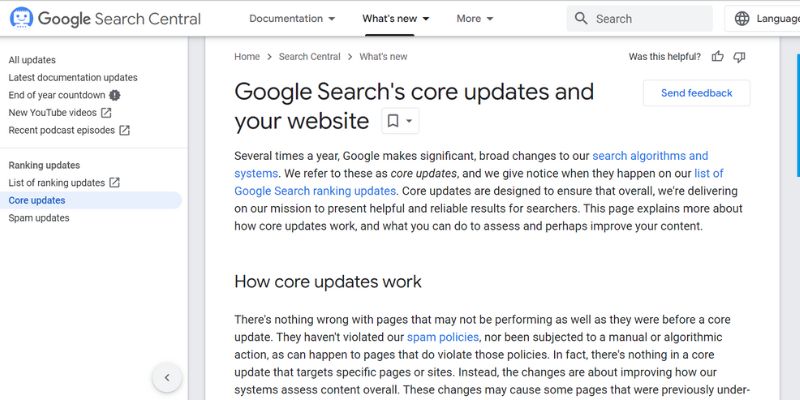Click Search Central in the breadcrumb
Viewport: 800px width, 400px height.
[x=309, y=57]
